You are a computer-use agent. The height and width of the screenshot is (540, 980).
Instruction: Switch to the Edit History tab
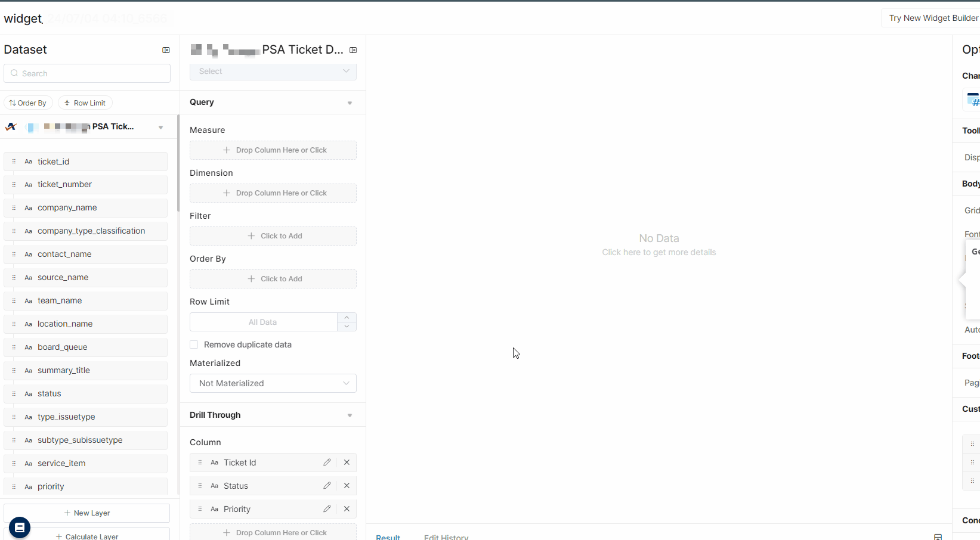pos(446,536)
